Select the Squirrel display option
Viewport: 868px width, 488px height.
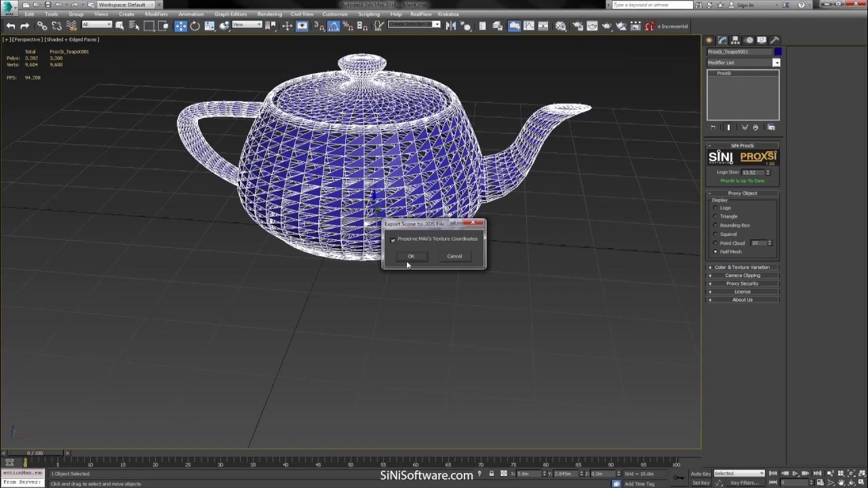715,235
